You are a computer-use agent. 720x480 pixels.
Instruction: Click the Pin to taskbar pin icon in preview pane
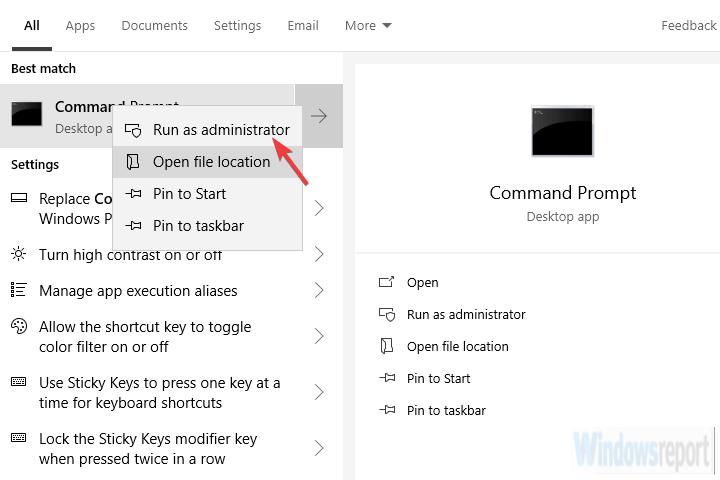pyautogui.click(x=387, y=410)
